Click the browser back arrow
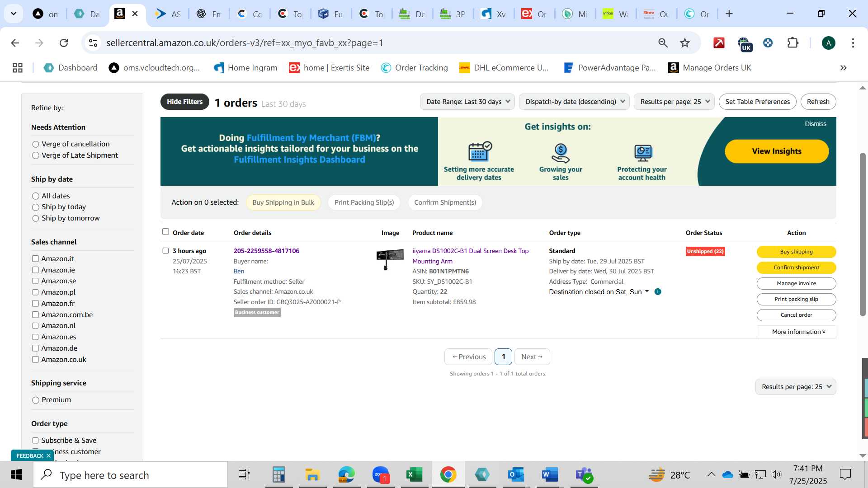 coord(15,43)
